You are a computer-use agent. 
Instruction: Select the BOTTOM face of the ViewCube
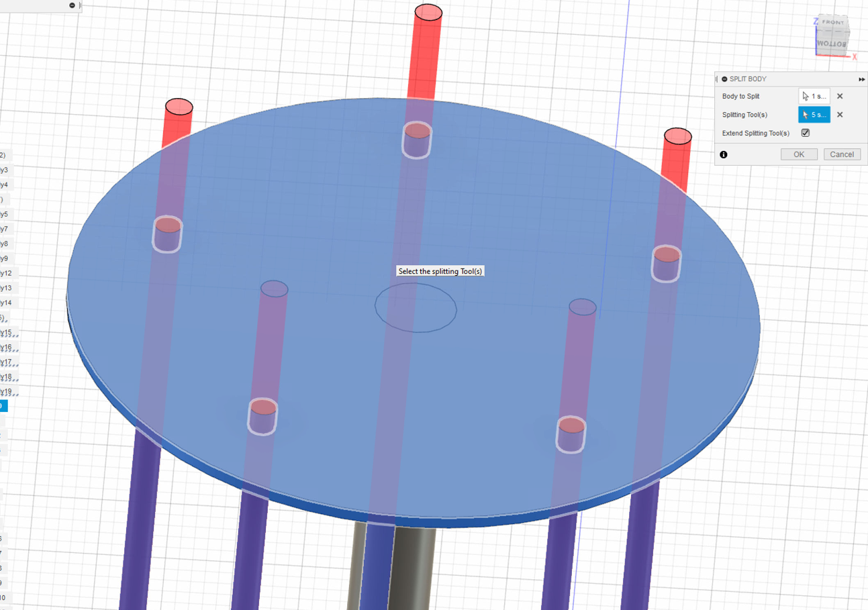pos(832,43)
